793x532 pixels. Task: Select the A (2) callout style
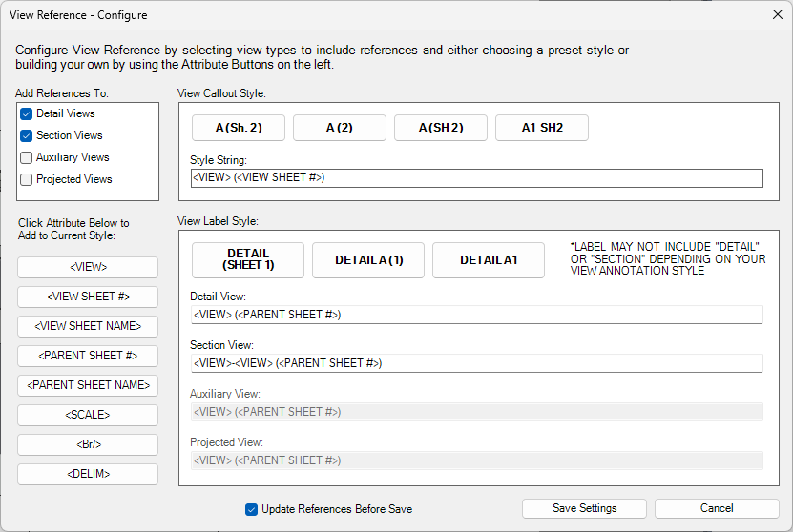click(339, 128)
